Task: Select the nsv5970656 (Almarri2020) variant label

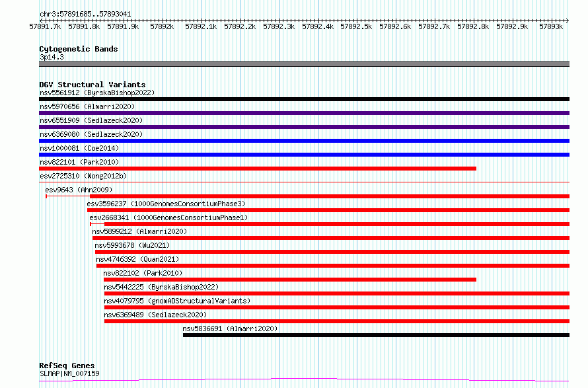Action: tap(87, 106)
